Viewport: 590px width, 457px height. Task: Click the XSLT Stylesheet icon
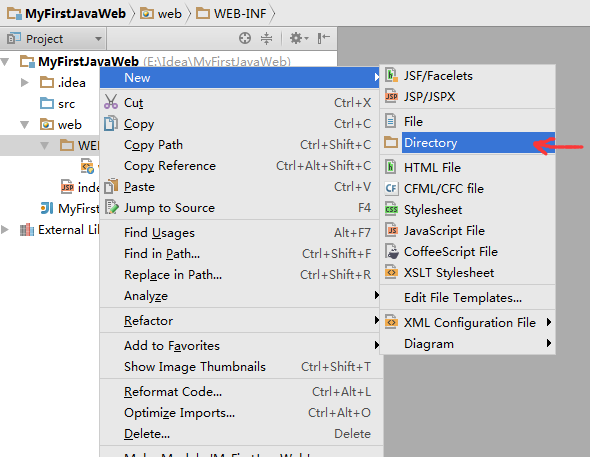[391, 272]
